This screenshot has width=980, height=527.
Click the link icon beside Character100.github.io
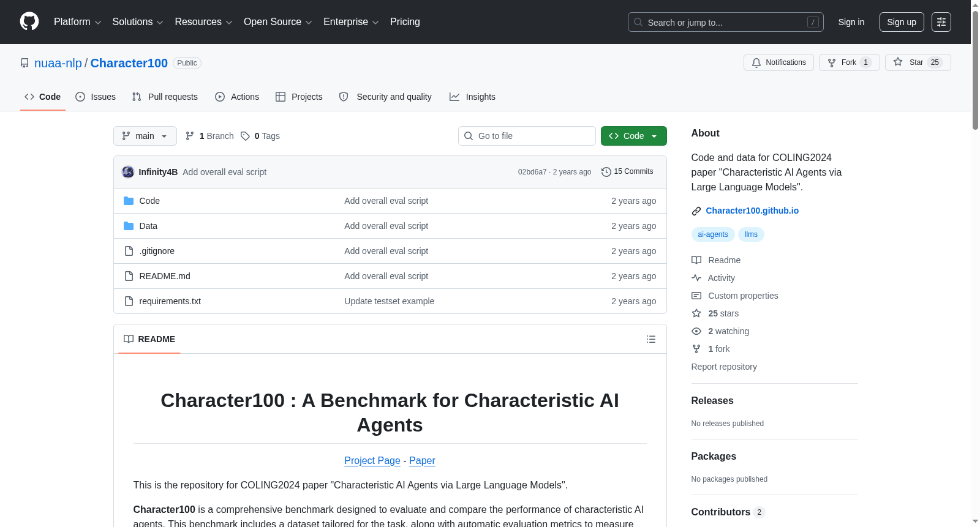pos(696,211)
